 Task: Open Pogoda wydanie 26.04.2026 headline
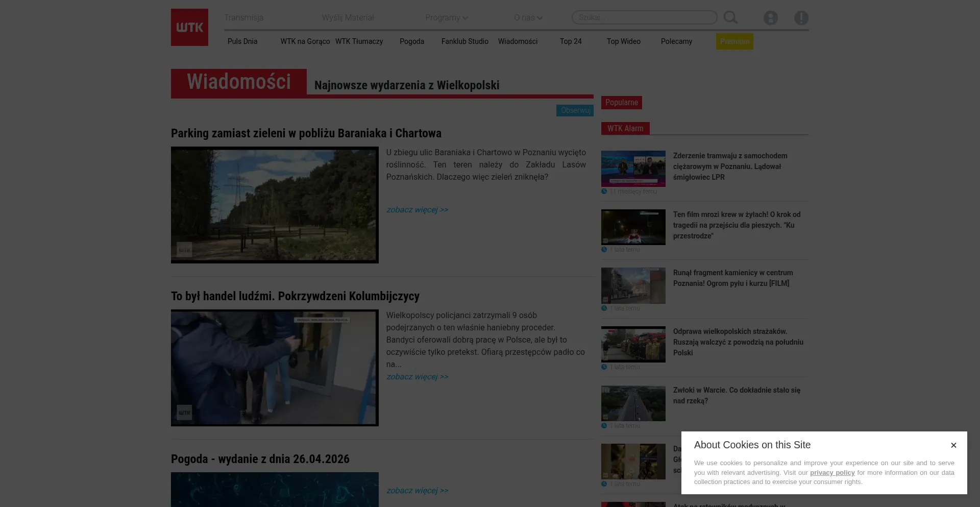(260, 459)
